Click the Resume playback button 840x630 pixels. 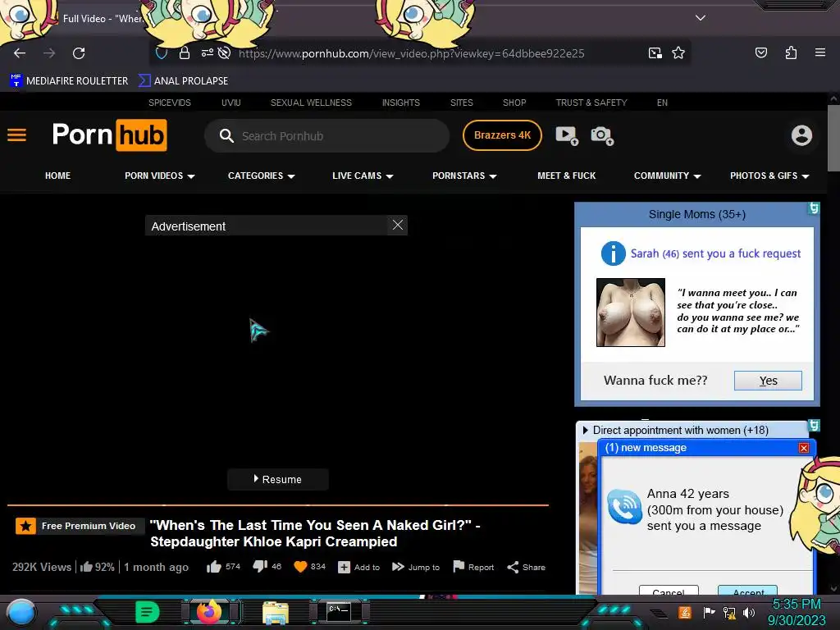point(277,479)
